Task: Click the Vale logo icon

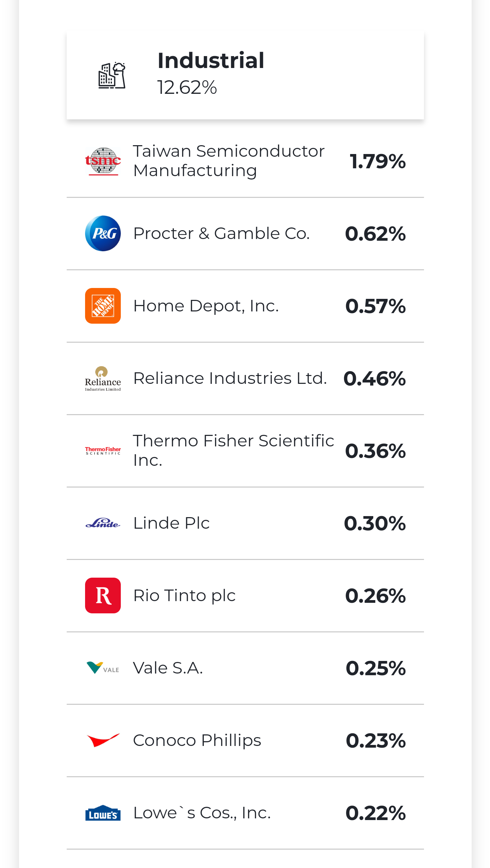Action: 103,668
